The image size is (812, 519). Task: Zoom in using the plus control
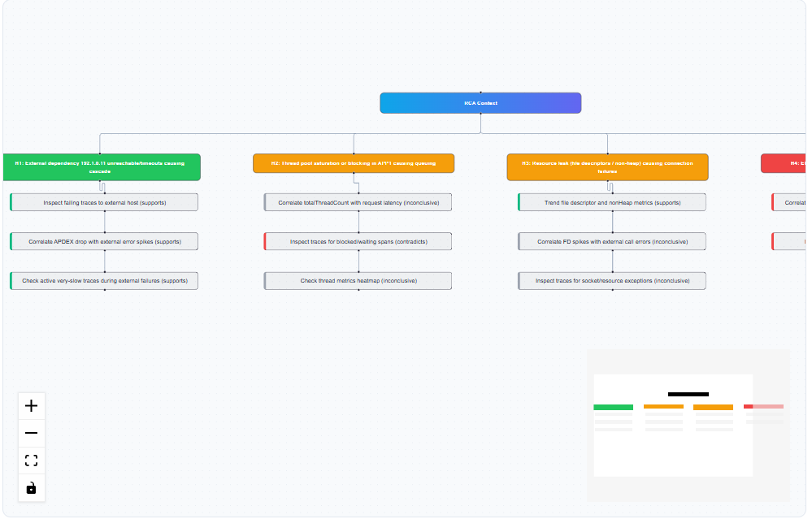[x=31, y=405]
